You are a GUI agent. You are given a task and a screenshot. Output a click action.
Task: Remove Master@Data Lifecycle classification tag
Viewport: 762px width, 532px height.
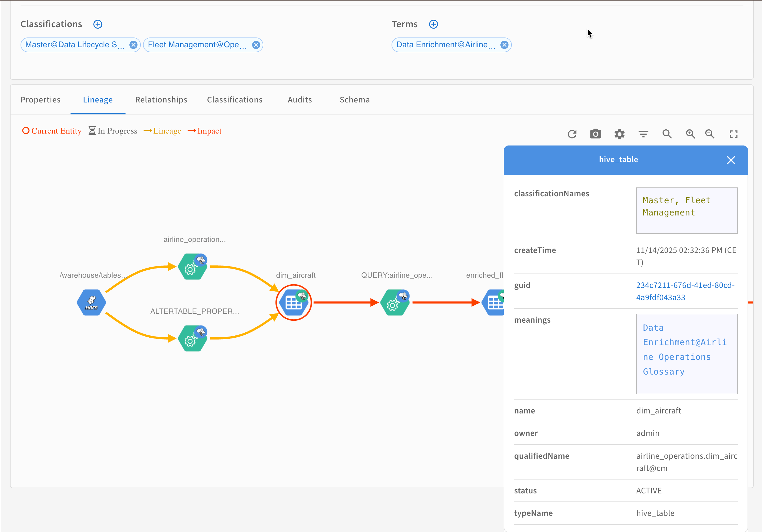coord(133,45)
